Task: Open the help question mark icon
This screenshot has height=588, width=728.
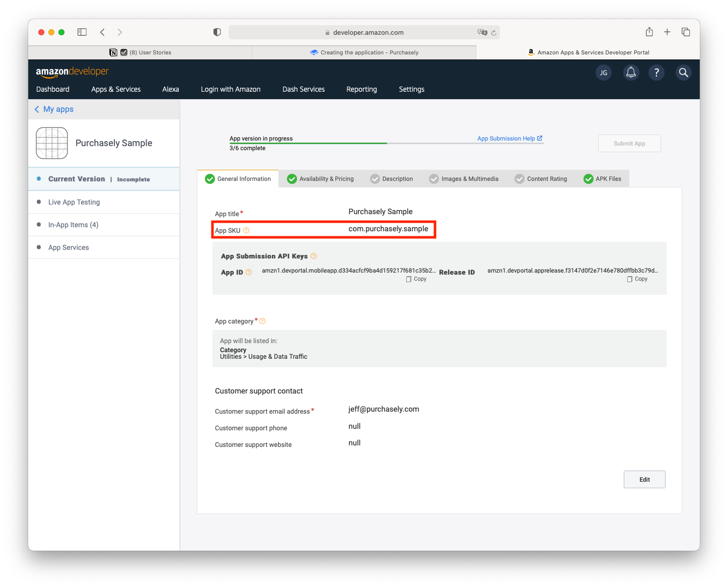Action: click(657, 73)
